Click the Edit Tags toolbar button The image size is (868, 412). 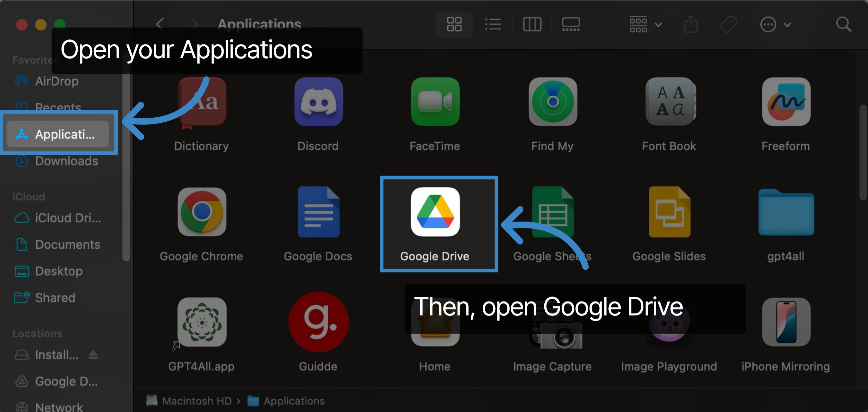coord(728,24)
